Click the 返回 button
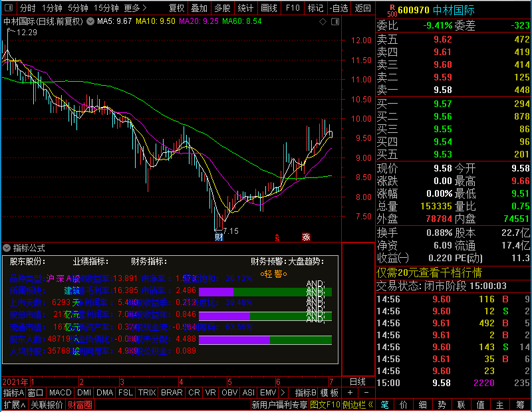532x412 pixels. [x=362, y=8]
